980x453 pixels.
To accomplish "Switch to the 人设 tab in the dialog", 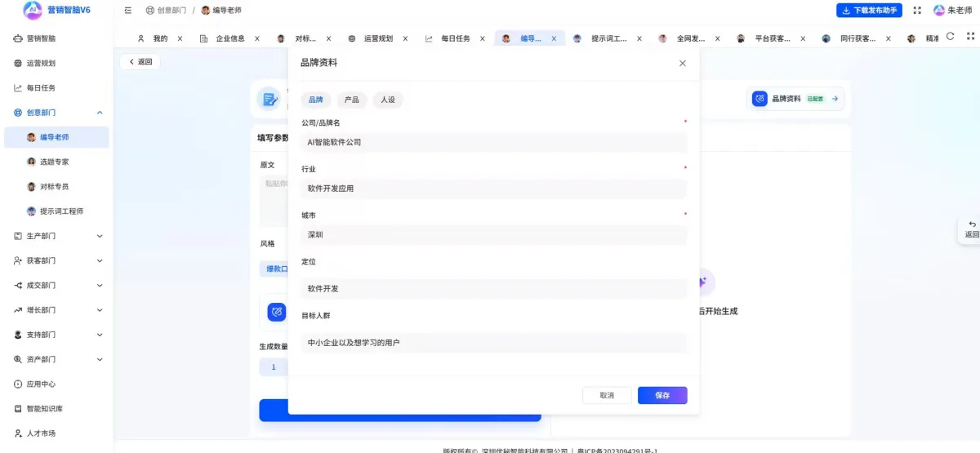I will [x=388, y=100].
